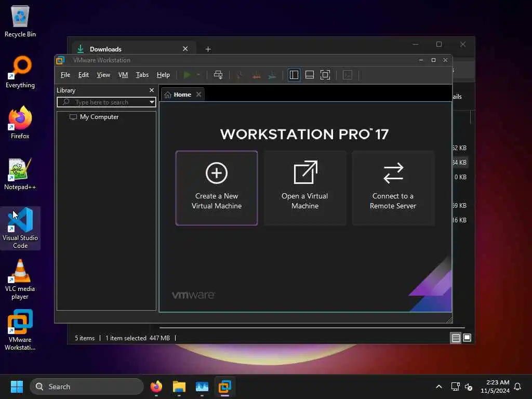Open the power options dropdown arrow
The height and width of the screenshot is (399, 532).
[x=198, y=75]
